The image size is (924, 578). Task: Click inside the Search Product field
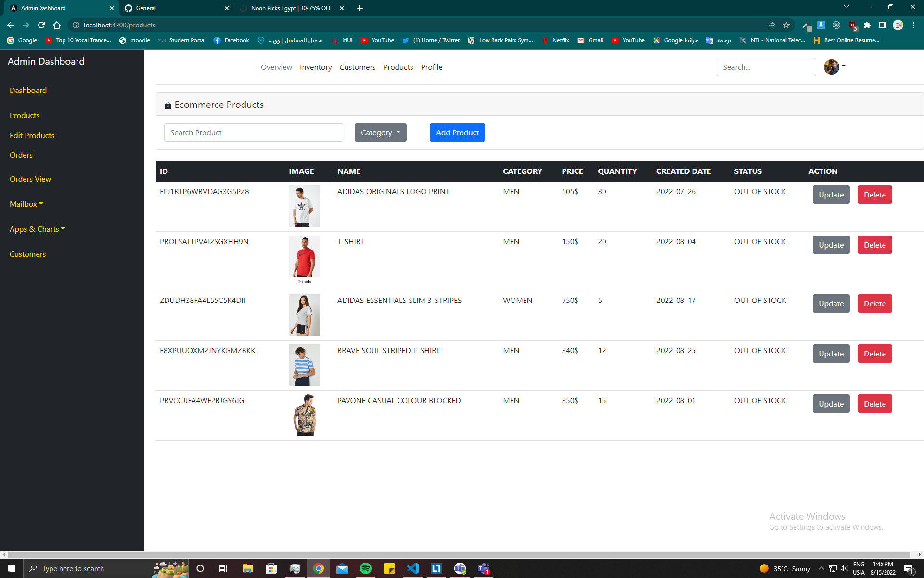[254, 132]
